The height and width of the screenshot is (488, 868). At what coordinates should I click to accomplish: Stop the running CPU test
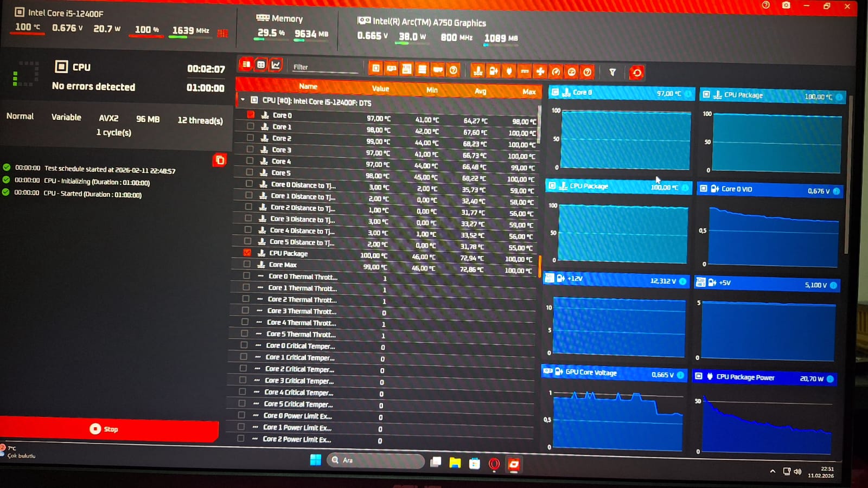pos(109,428)
